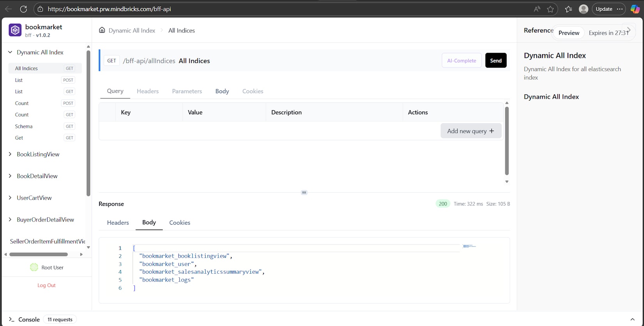Viewport: 644px width, 326px height.
Task: Open the browser profile avatar
Action: [x=583, y=9]
